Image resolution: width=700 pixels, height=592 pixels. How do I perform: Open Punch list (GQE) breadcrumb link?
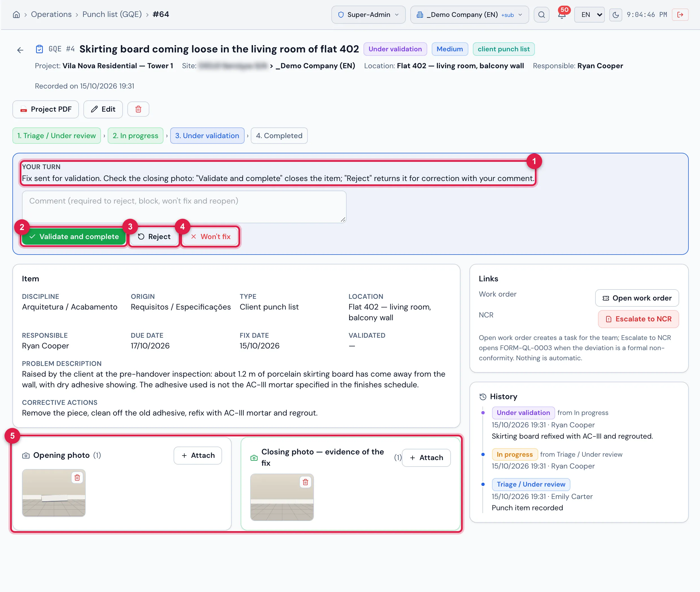pos(112,14)
